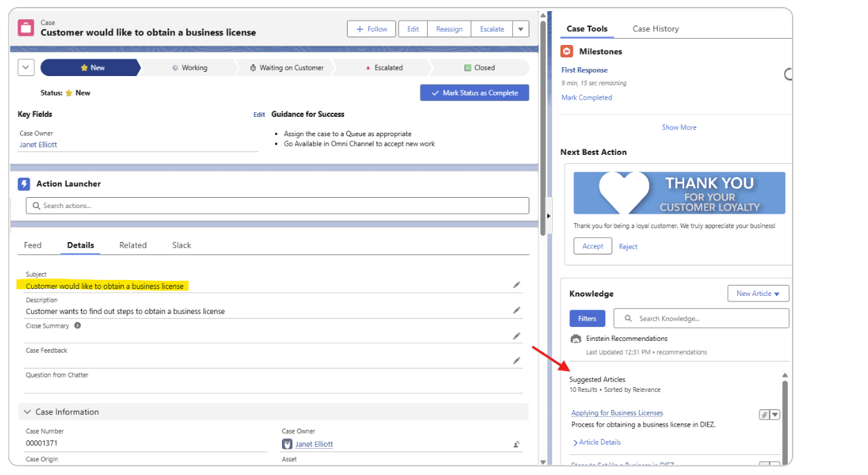Reject the Next Best Action offer
The width and height of the screenshot is (868, 475).
tap(628, 247)
